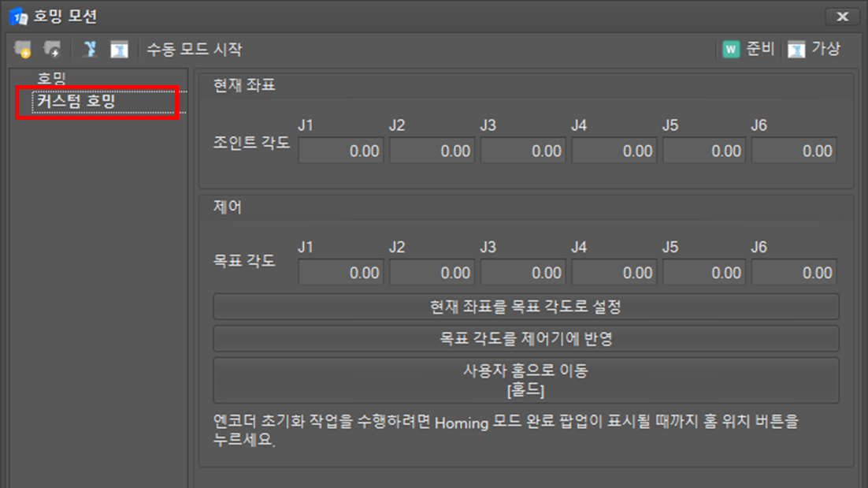This screenshot has height=488, width=868.
Task: Click the 조인트 각도 J2 value field
Action: tap(432, 151)
